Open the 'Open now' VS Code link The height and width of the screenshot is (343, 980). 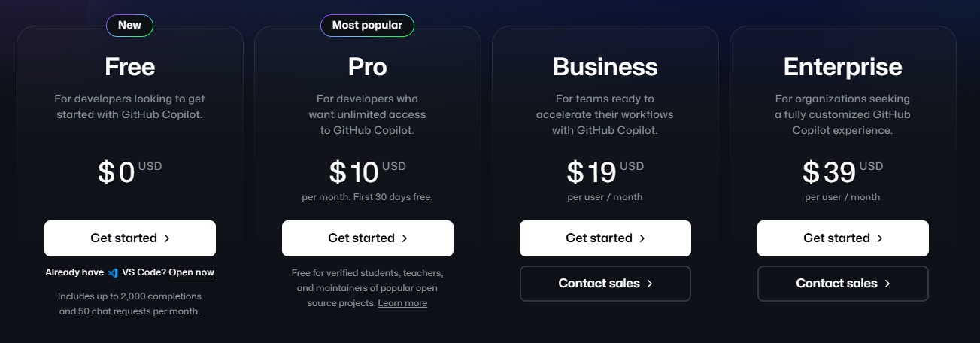point(191,272)
